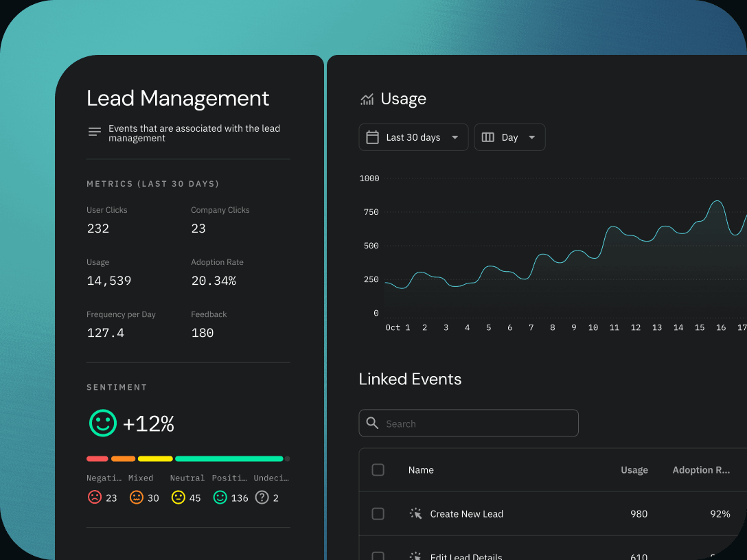Click the User Clicks value 232
This screenshot has width=747, height=560.
click(x=98, y=229)
